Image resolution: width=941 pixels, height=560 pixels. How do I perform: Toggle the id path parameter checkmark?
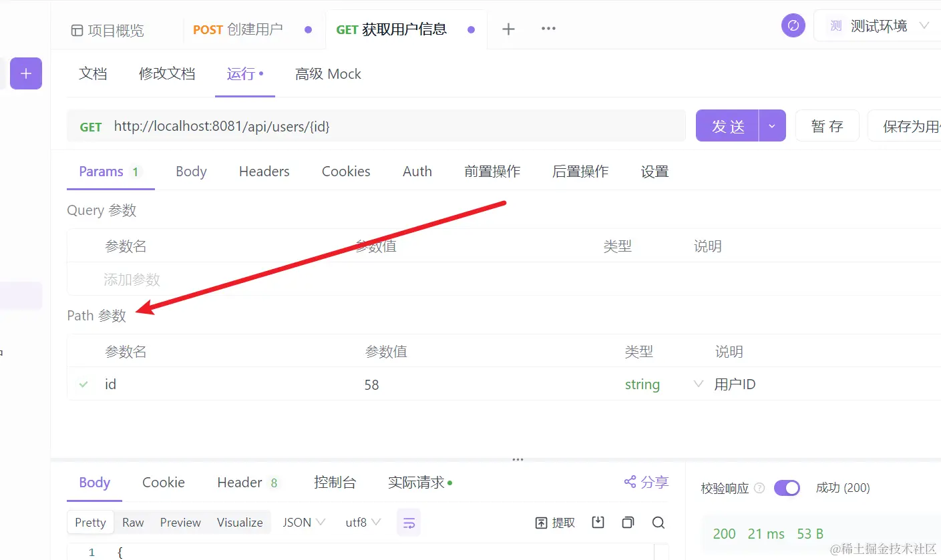click(83, 384)
